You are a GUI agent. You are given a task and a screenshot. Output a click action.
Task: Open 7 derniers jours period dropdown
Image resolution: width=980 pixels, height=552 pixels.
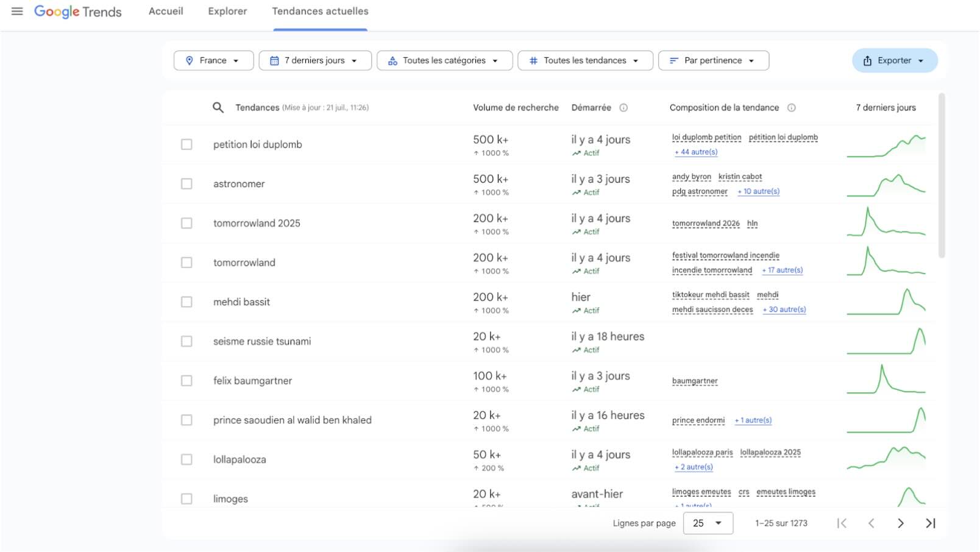coord(315,60)
